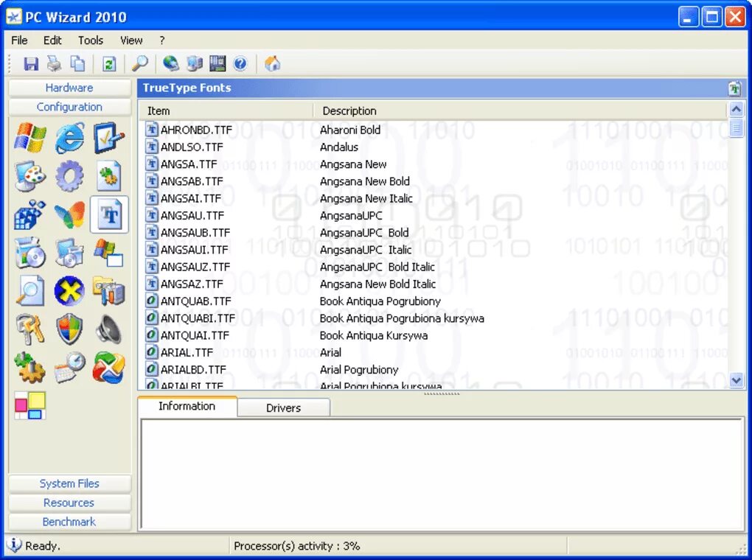Open the Control Panel checkmark icon
The height and width of the screenshot is (560, 752).
pos(109,138)
